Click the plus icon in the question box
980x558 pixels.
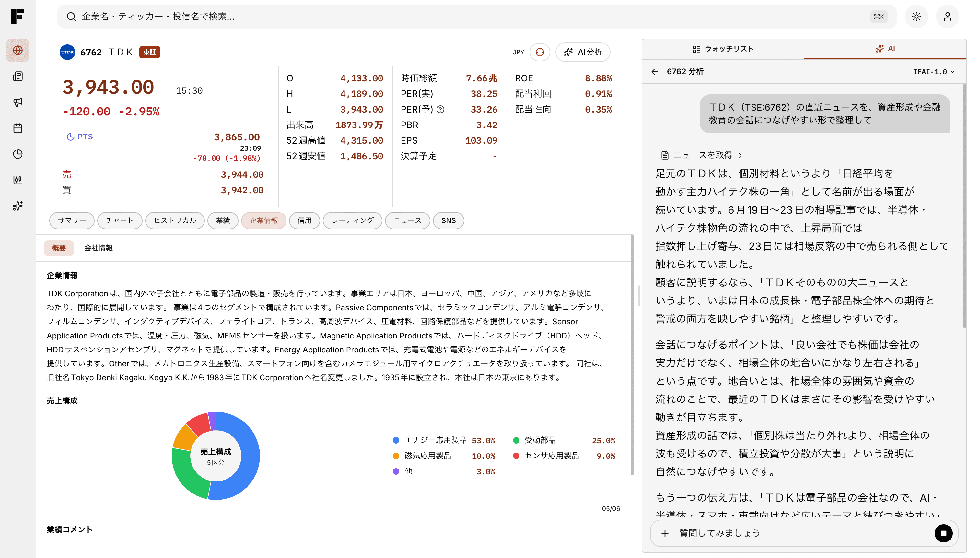tap(665, 533)
